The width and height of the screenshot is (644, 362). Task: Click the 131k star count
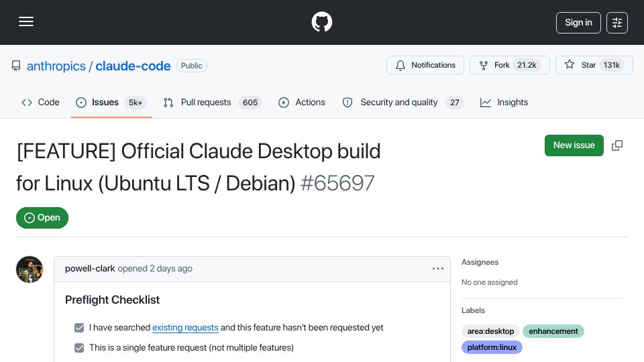612,65
